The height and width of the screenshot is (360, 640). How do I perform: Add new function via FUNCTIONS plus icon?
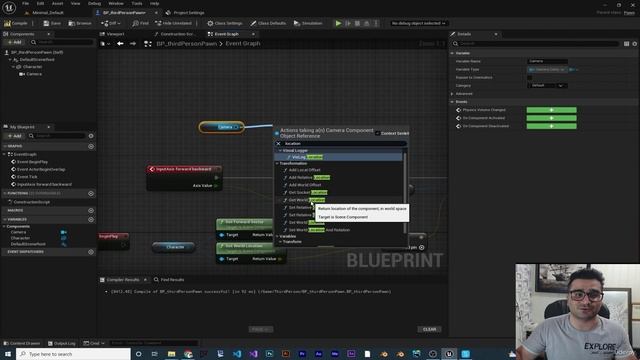pyautogui.click(x=91, y=193)
